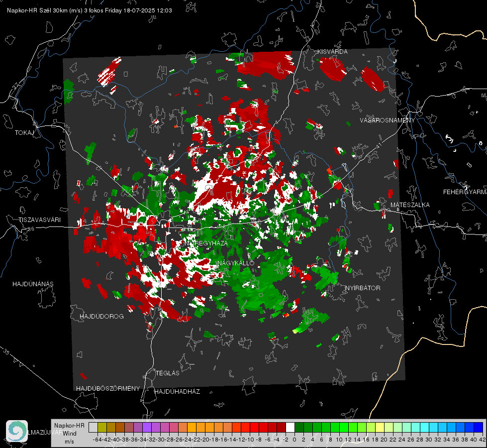Image resolution: width=487 pixels, height=448 pixels.
Task: Click the radar title text with date
Action: click(90, 10)
